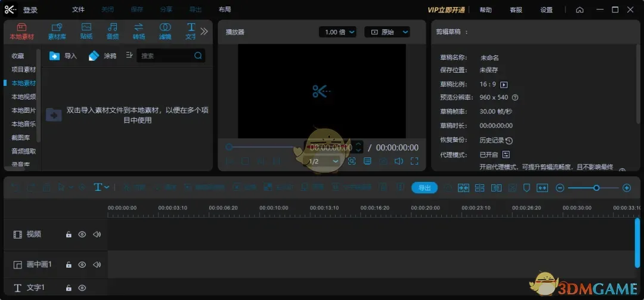Image resolution: width=644 pixels, height=300 pixels.
Task: Hide the 文字1 track with eye icon
Action: click(82, 287)
